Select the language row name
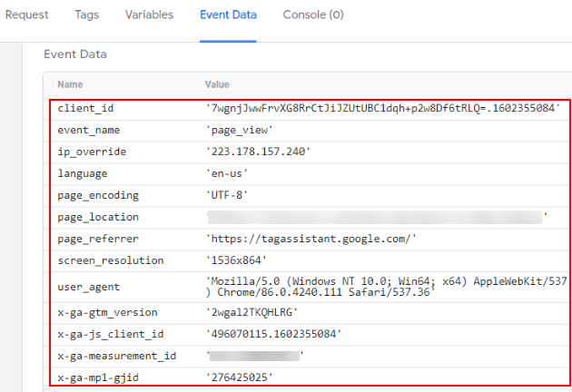Image resolution: width=572 pixels, height=392 pixels. coord(83,173)
